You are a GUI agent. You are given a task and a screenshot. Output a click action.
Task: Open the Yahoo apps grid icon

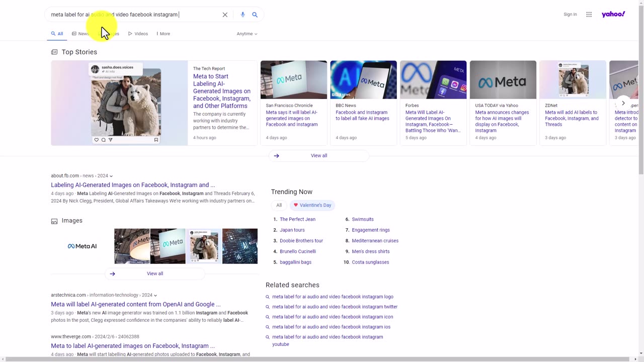(589, 15)
